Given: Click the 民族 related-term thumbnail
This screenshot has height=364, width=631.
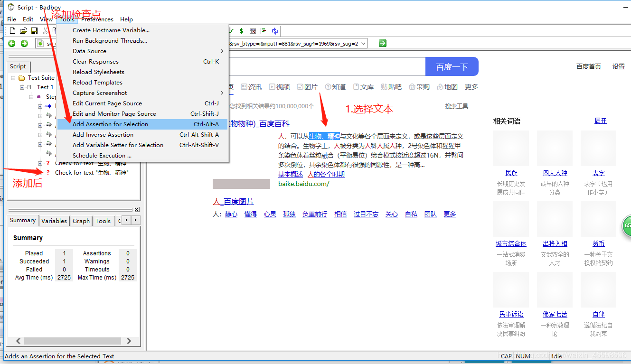Looking at the screenshot, I should coord(511,149).
